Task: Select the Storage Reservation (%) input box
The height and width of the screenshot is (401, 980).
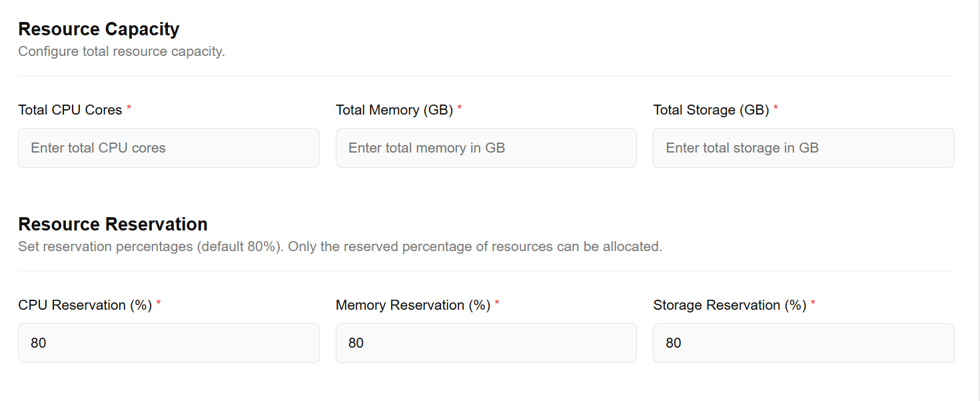Action: tap(803, 343)
